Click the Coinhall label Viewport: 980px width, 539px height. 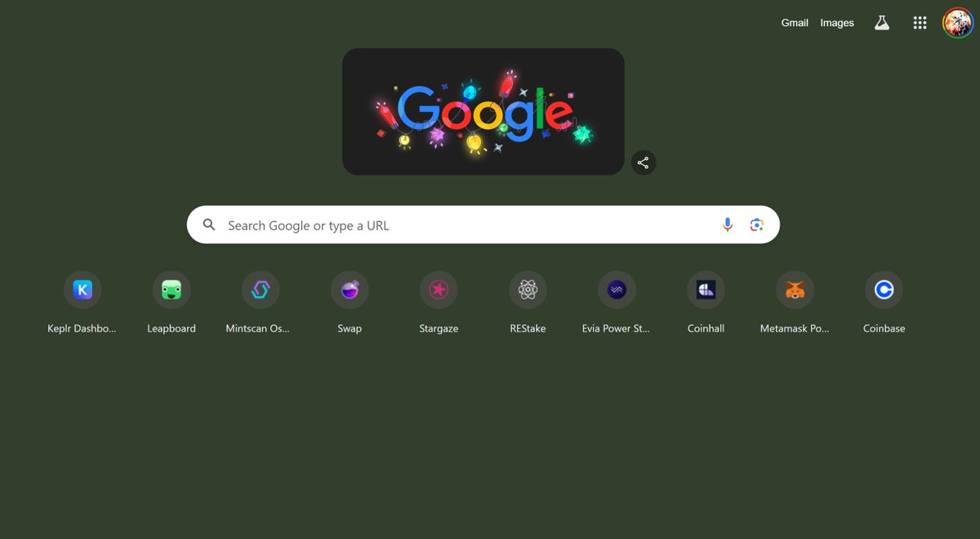[706, 328]
